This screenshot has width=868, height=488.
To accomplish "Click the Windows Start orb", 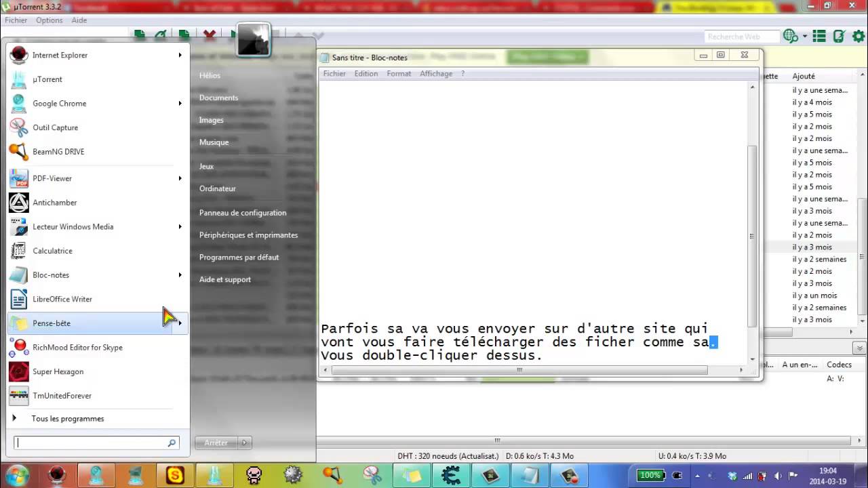I will point(16,475).
